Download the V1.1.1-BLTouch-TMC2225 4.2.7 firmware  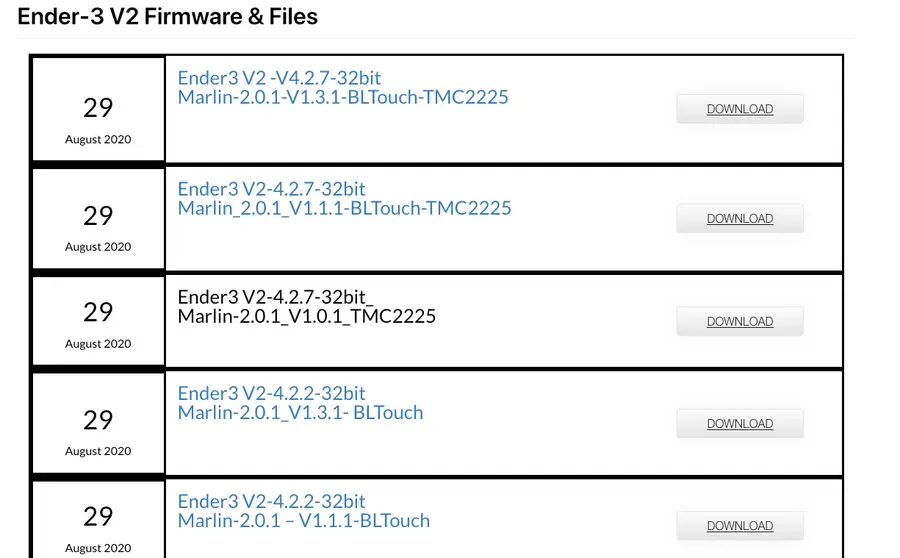coord(740,219)
